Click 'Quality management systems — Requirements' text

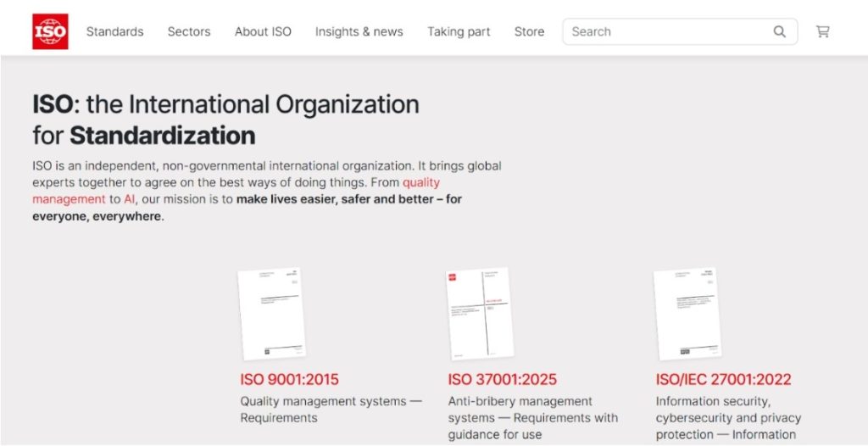(x=331, y=410)
